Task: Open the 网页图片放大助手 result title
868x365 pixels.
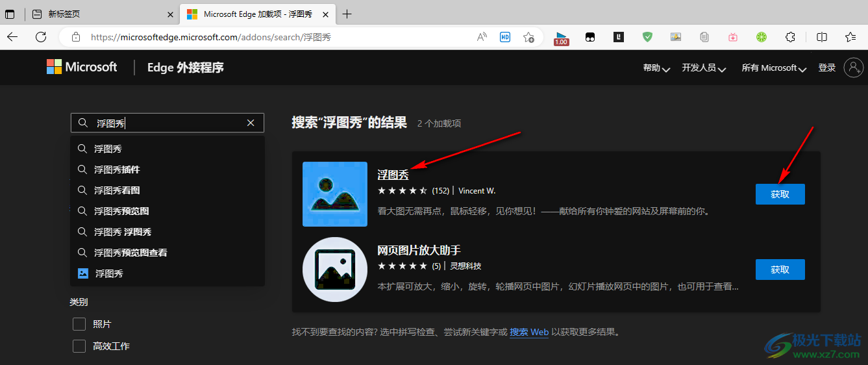Action: 419,250
